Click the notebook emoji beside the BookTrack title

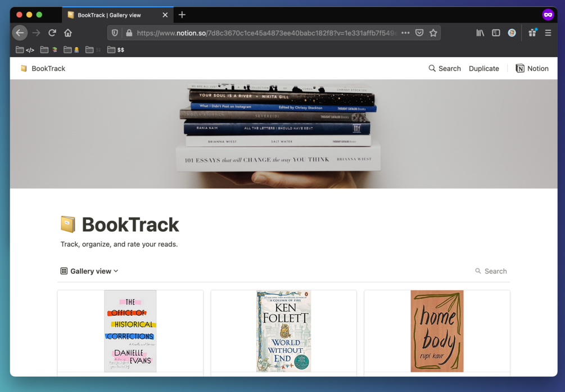[67, 224]
